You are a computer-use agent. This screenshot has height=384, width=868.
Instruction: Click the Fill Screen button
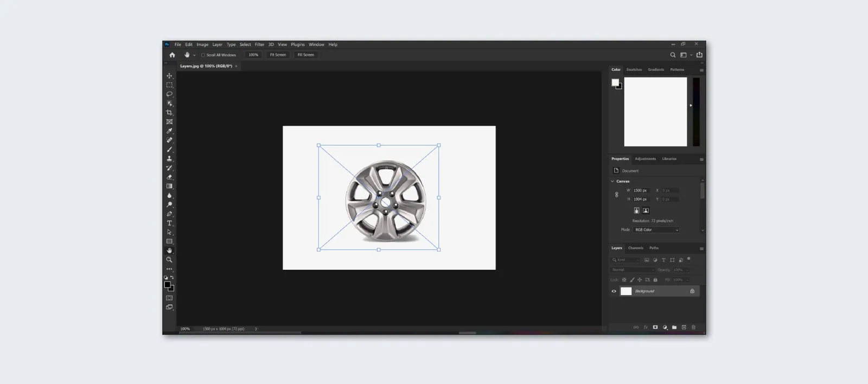pos(305,55)
